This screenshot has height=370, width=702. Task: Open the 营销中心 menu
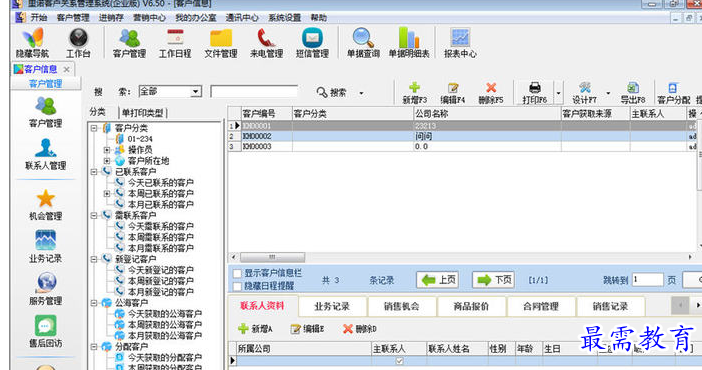pos(149,17)
